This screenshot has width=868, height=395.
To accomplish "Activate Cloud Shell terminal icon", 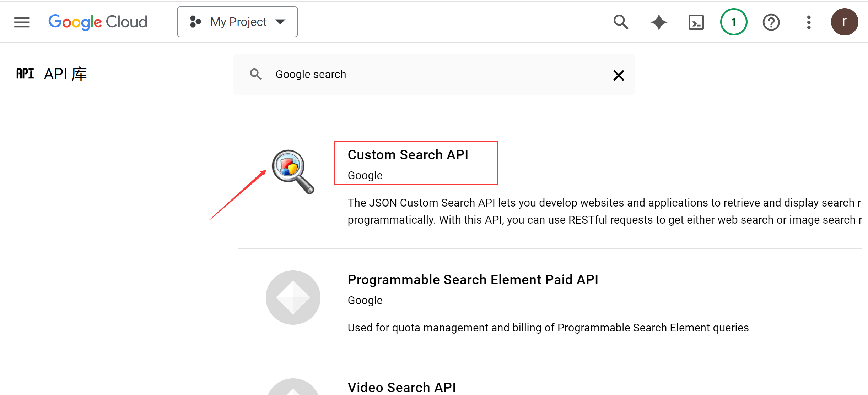I will point(696,22).
